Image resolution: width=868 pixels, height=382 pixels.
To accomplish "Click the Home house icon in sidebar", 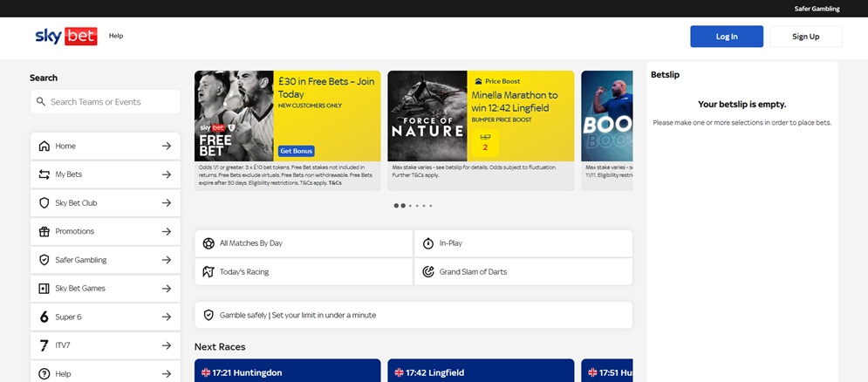I will (44, 146).
